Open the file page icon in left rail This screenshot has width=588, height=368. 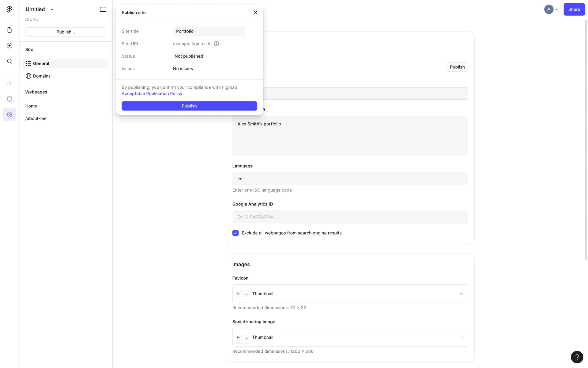[9, 30]
